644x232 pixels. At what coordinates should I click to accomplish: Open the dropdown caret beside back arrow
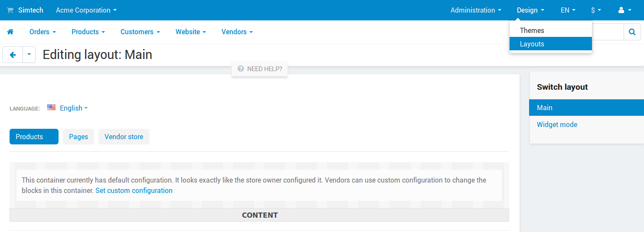coord(29,55)
